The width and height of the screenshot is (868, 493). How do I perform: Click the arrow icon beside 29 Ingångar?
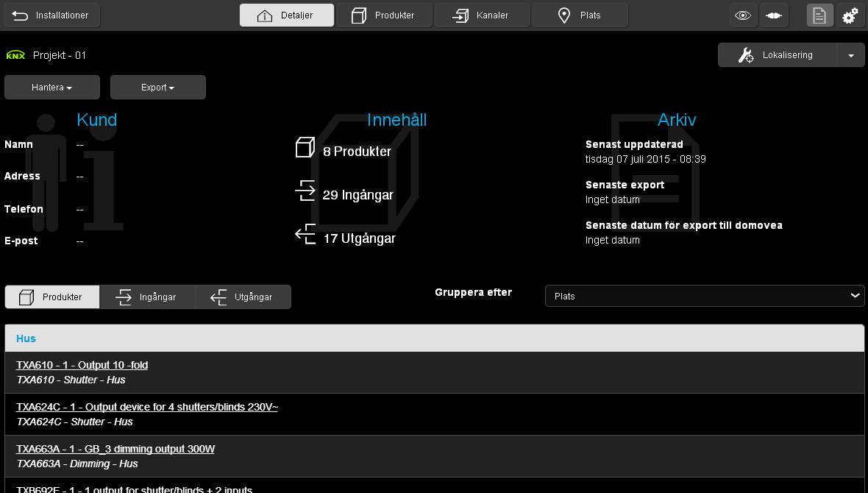click(305, 191)
